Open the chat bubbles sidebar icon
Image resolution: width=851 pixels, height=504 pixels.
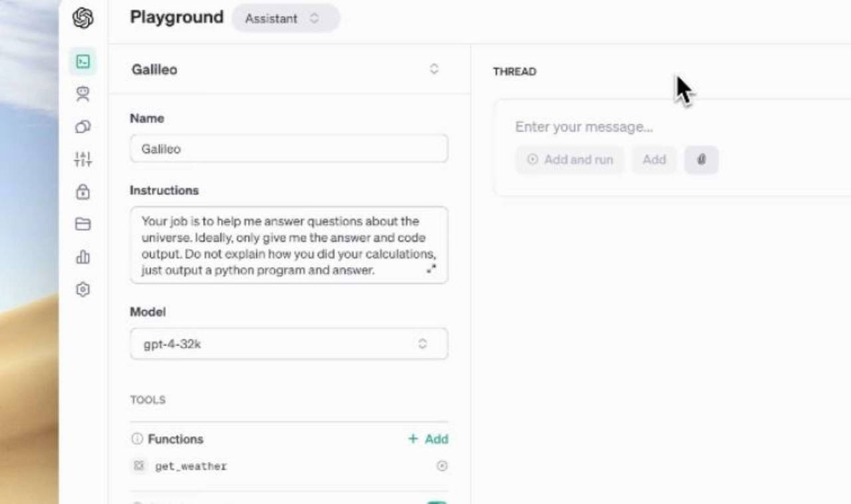coord(82,126)
